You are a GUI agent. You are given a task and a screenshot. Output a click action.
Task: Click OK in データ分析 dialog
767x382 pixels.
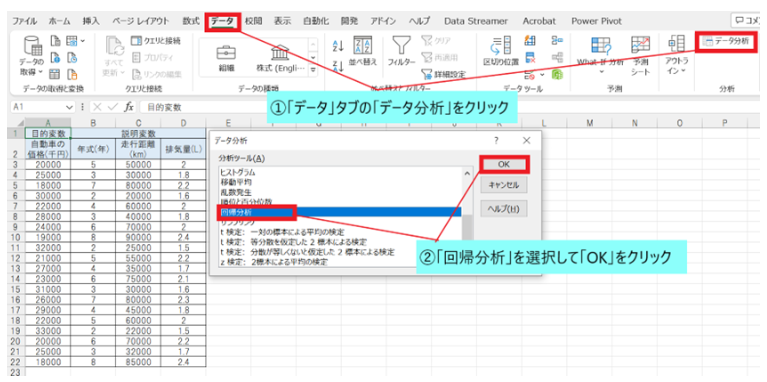coord(504,164)
